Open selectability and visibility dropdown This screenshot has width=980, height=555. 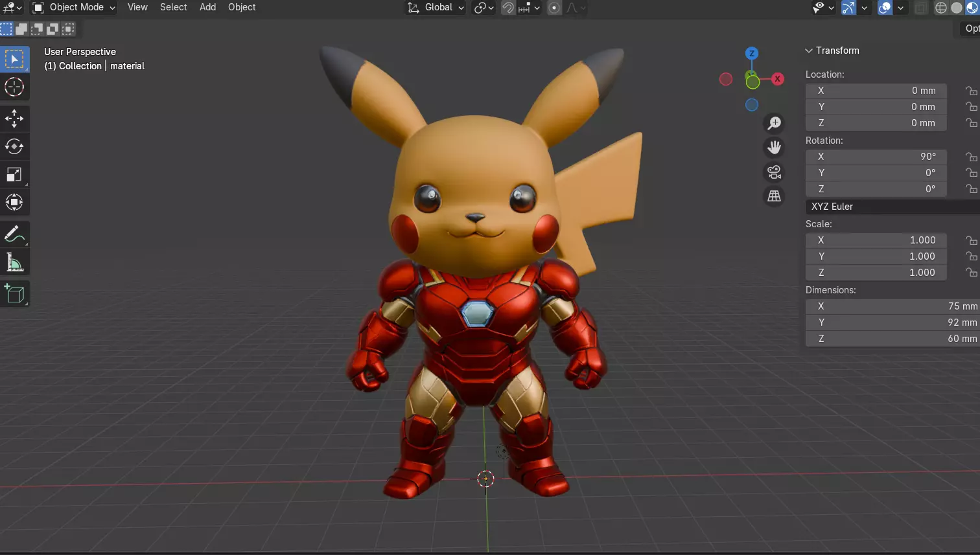[823, 8]
